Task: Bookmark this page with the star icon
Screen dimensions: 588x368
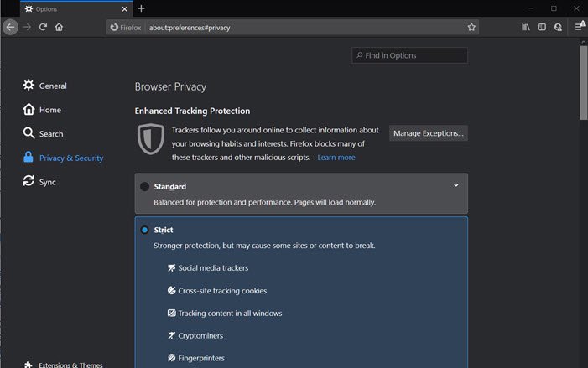Action: tap(471, 27)
